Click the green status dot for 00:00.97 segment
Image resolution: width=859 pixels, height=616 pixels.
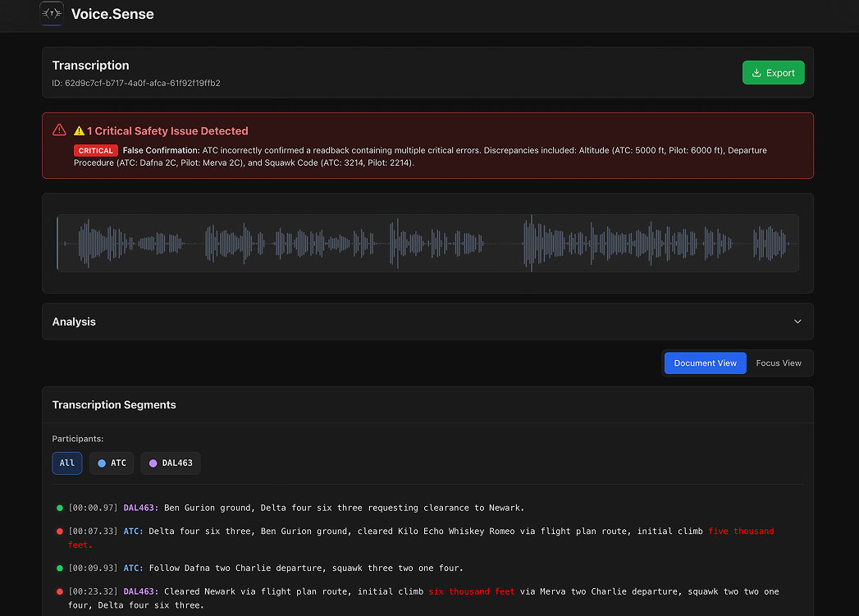(60, 509)
